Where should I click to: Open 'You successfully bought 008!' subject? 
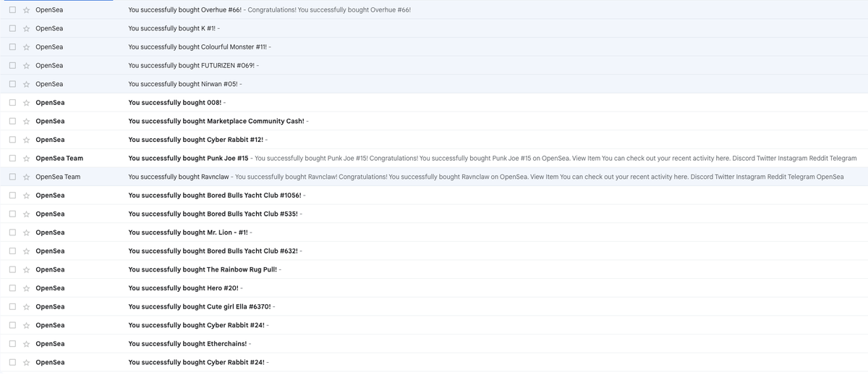(175, 103)
